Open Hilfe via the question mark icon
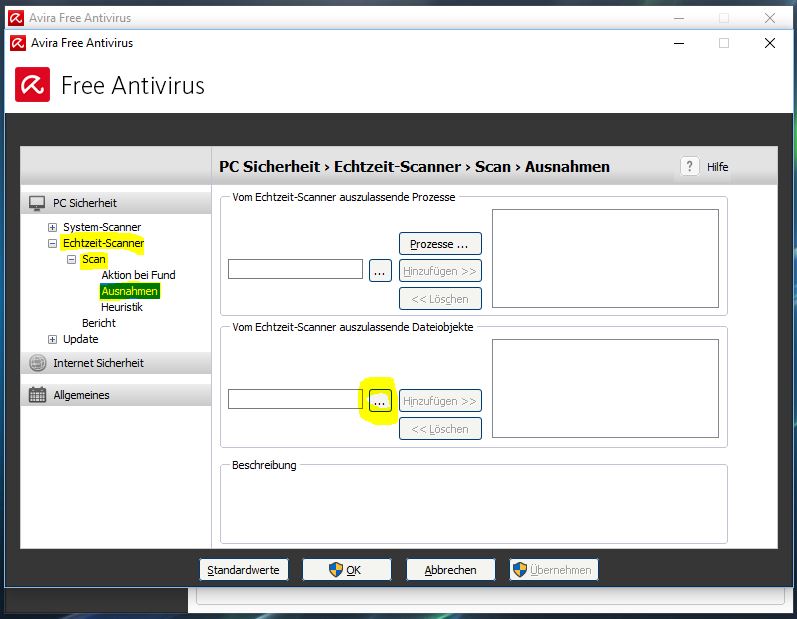This screenshot has height=619, width=797. click(x=690, y=167)
